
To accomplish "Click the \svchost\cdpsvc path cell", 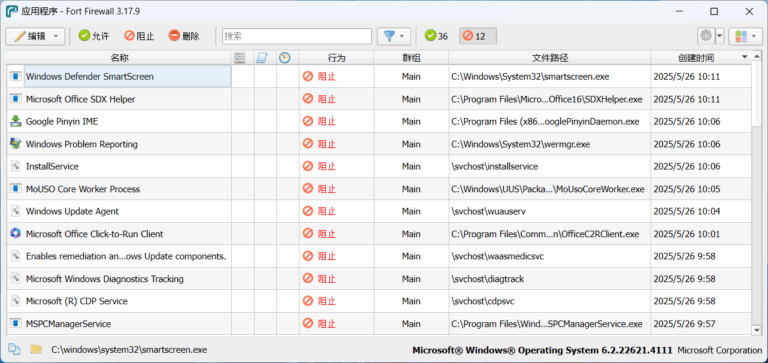I will [550, 301].
